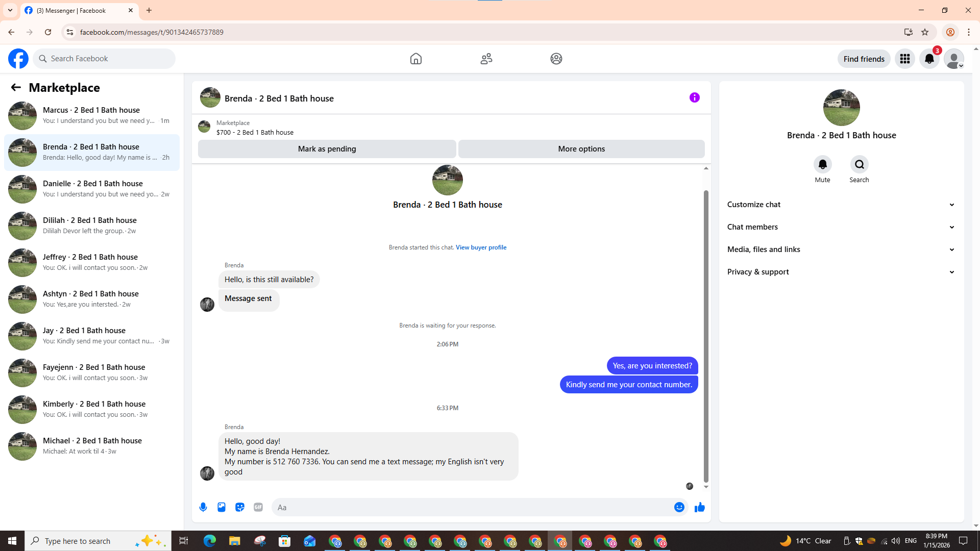Open the sticker picker icon
This screenshot has height=551, width=980.
tap(240, 507)
